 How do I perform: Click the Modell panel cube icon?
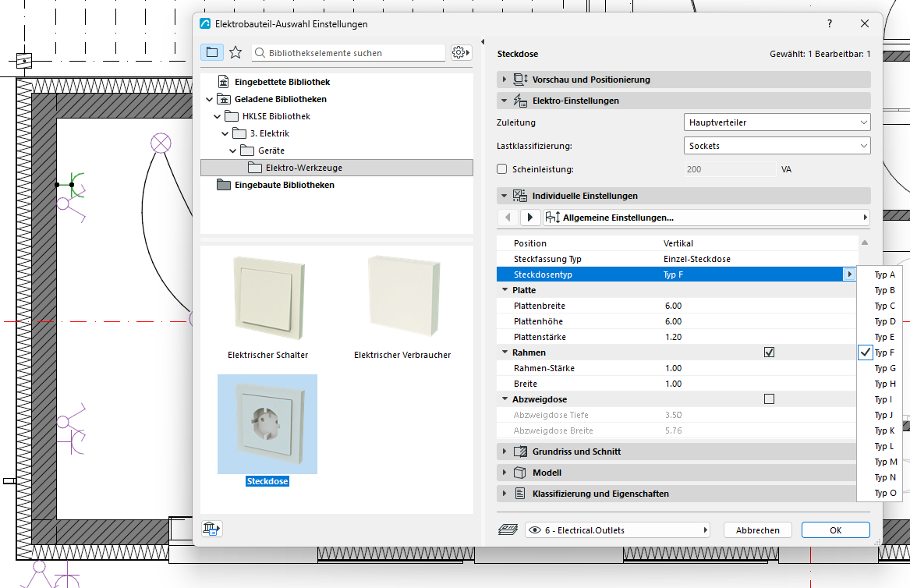pyautogui.click(x=520, y=473)
